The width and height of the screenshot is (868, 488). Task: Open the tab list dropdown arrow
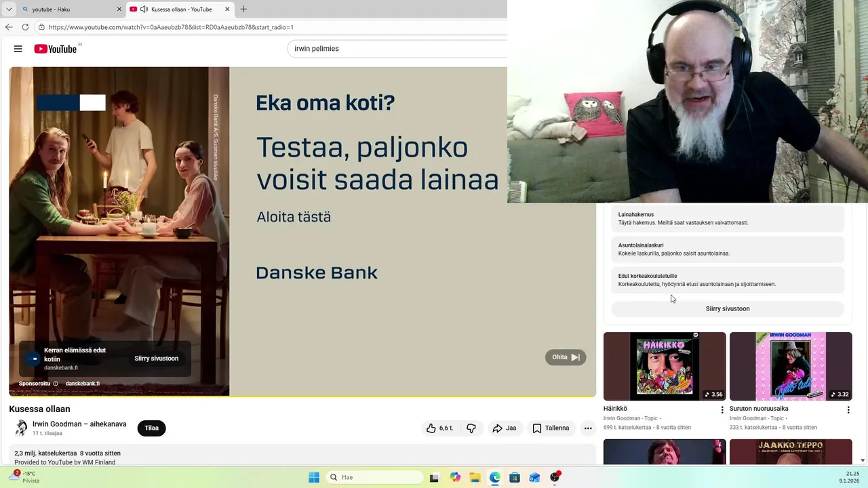[x=9, y=9]
